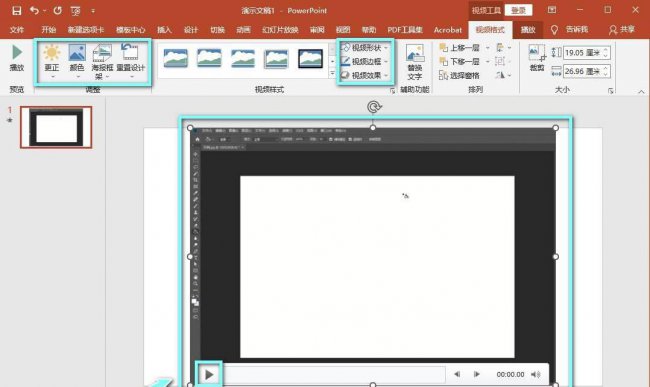Screen dimensions: 650x387
Task: Click 替换文字 alt text button
Action: pos(415,62)
